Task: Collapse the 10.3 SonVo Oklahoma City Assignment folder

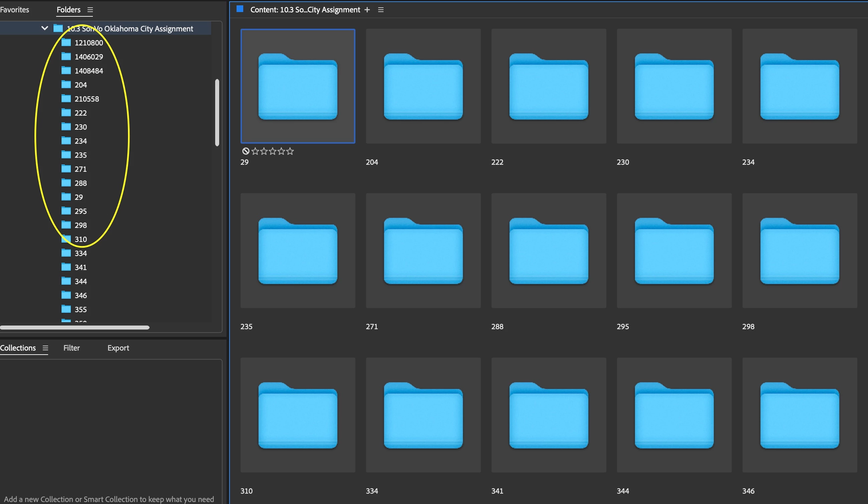Action: click(x=44, y=28)
